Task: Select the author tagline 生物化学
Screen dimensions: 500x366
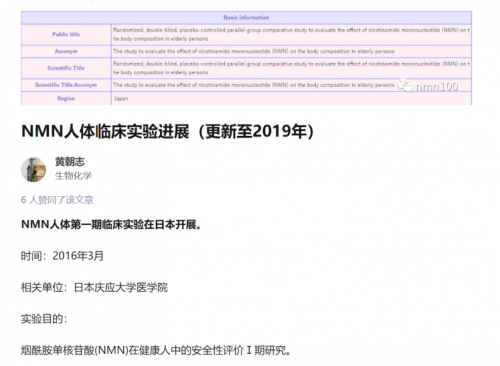Action: click(x=73, y=176)
